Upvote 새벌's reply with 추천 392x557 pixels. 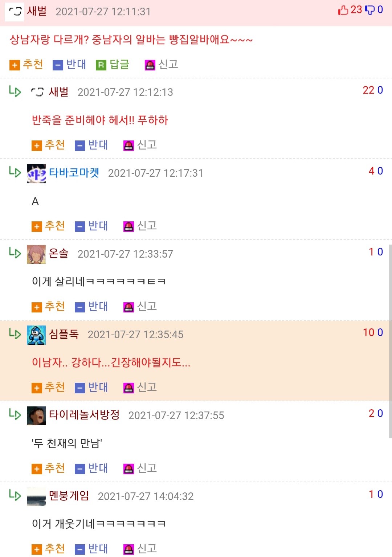tap(48, 145)
